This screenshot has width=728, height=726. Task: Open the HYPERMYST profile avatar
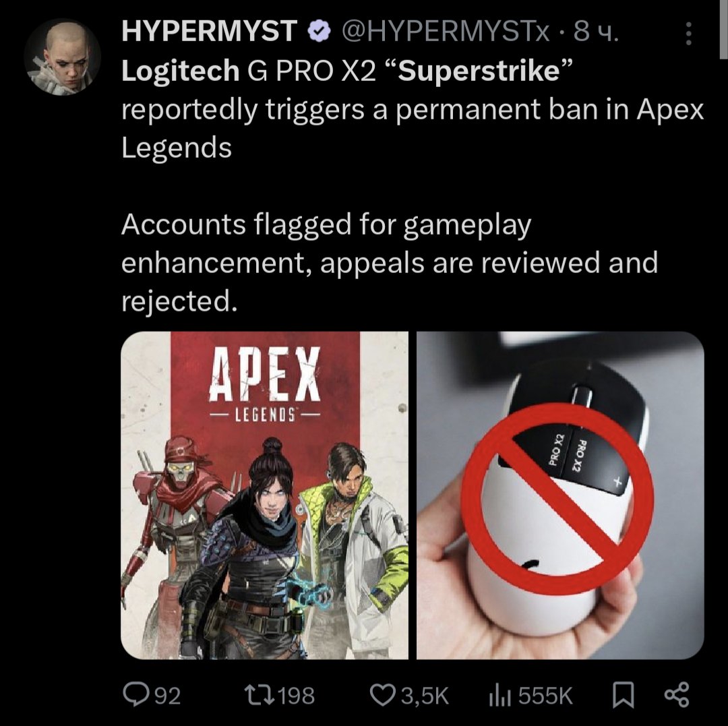pos(62,57)
